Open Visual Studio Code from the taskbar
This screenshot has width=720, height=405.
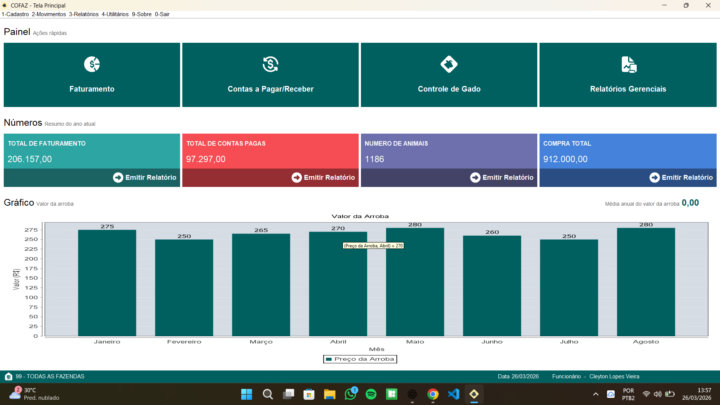pos(453,394)
